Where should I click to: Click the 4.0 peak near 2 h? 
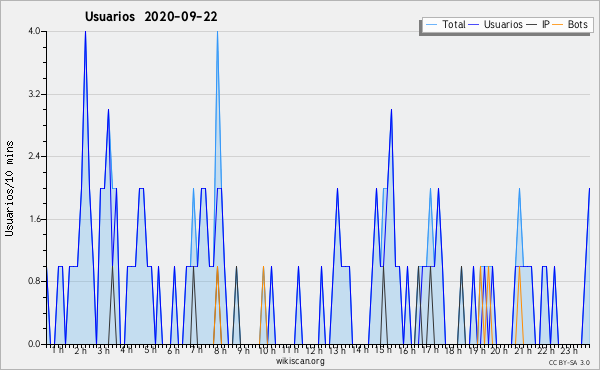(85, 32)
